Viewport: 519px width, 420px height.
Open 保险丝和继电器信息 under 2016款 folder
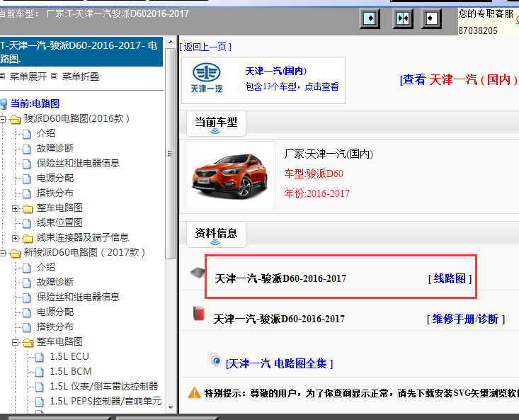pos(78,163)
